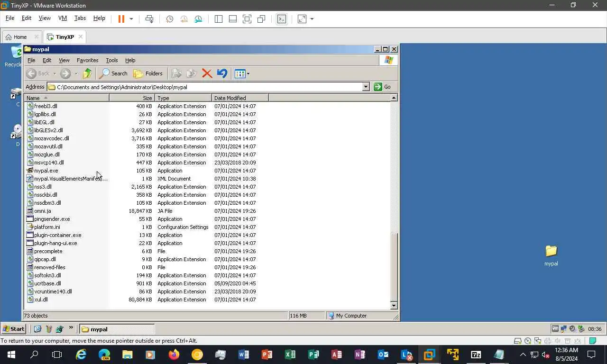Click the Go button
This screenshot has height=364, width=607.
383,87
